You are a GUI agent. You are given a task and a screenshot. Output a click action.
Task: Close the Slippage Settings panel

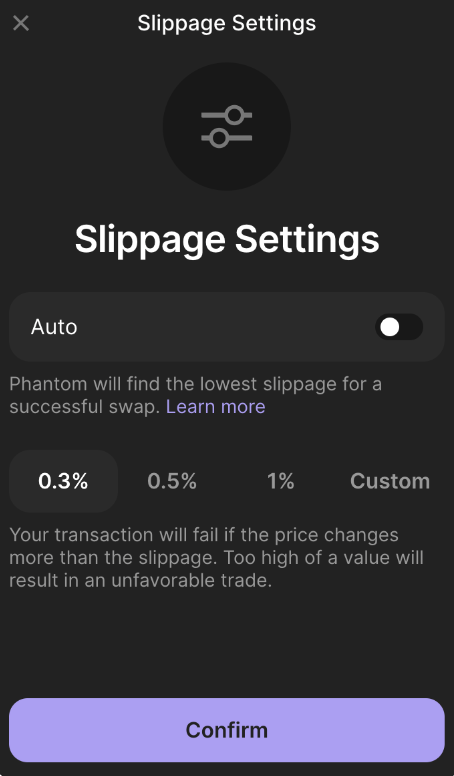(21, 23)
